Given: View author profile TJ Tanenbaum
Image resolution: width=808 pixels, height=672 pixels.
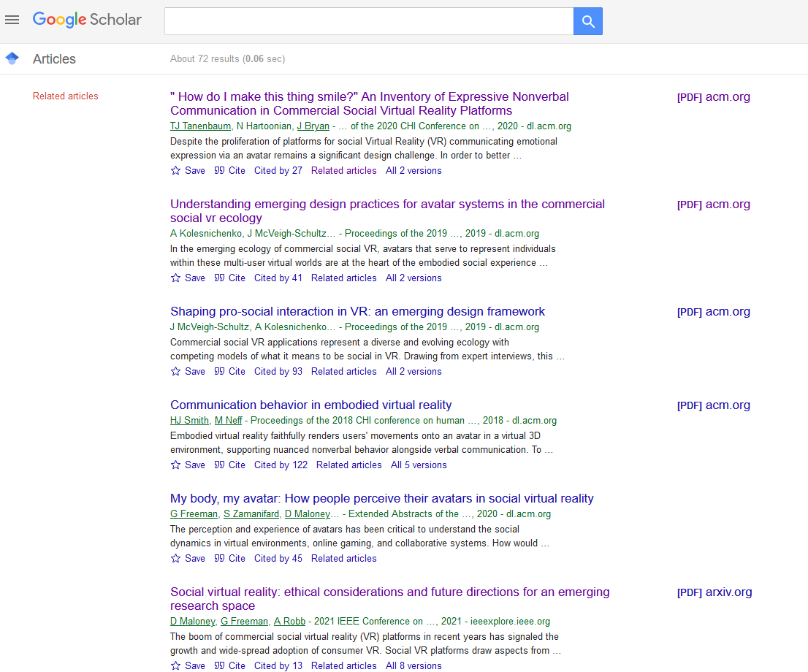Looking at the screenshot, I should pos(200,126).
